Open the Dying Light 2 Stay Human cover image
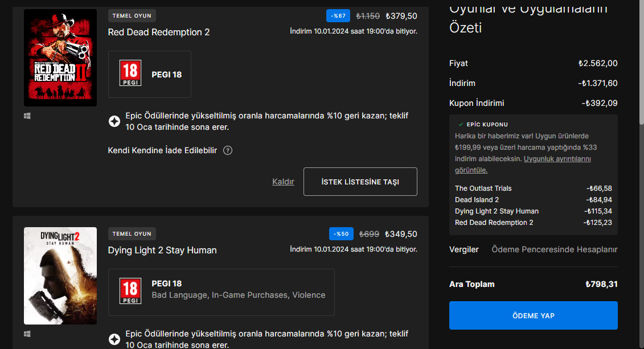644x349 pixels. (60, 276)
